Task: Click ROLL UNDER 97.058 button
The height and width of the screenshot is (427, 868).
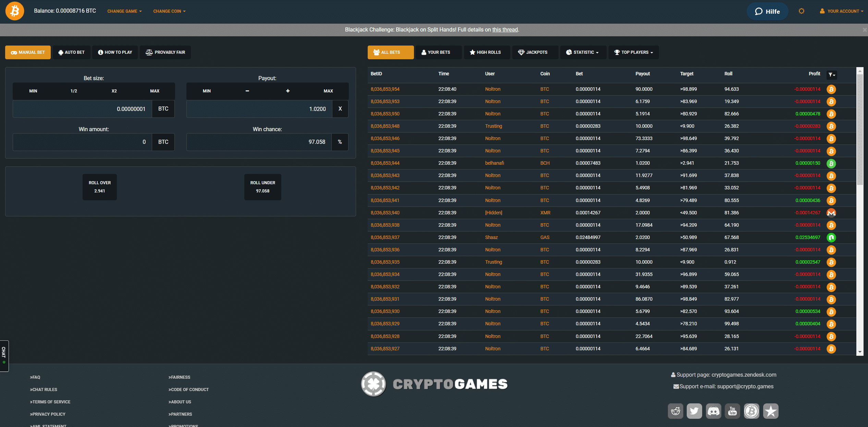Action: (263, 187)
